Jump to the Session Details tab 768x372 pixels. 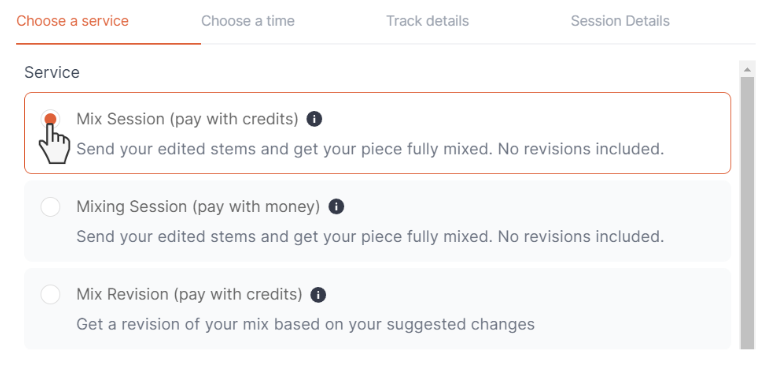[620, 21]
